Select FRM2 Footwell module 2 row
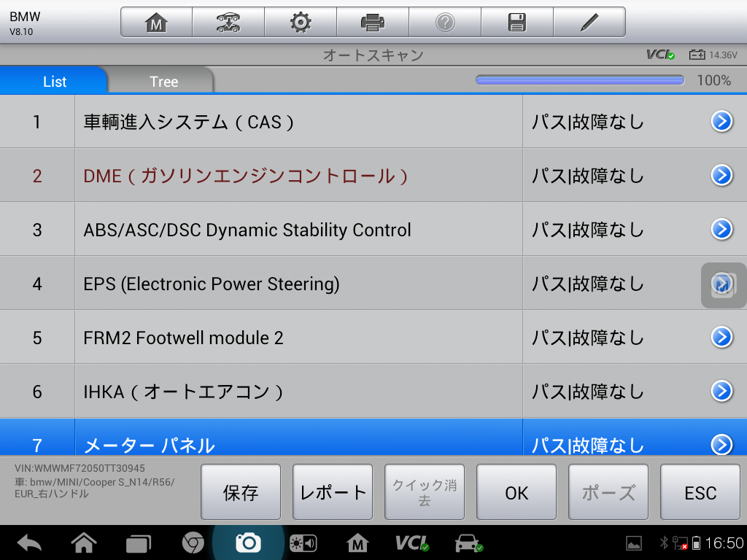Viewport: 747px width, 560px height. [373, 338]
